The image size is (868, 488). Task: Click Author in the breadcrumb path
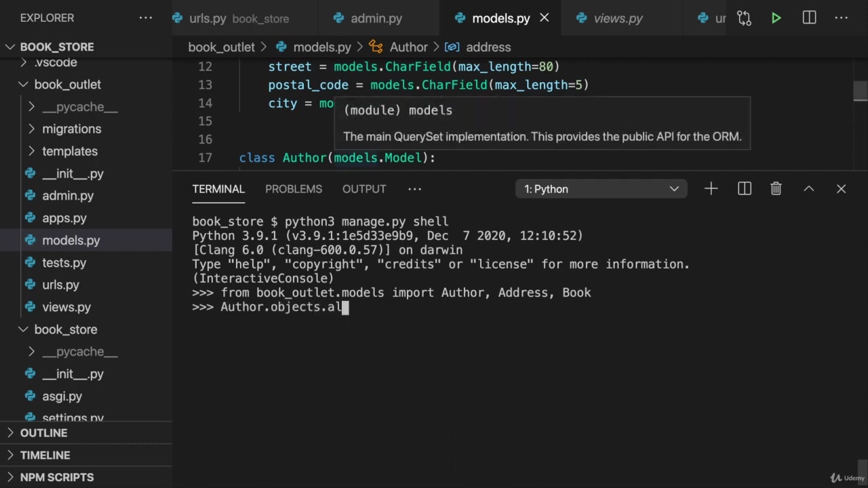tap(408, 47)
